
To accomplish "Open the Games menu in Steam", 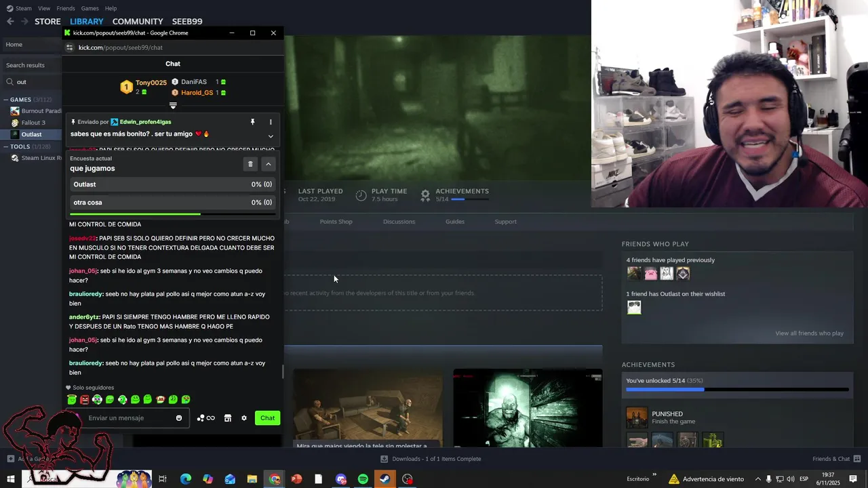I will pos(90,8).
